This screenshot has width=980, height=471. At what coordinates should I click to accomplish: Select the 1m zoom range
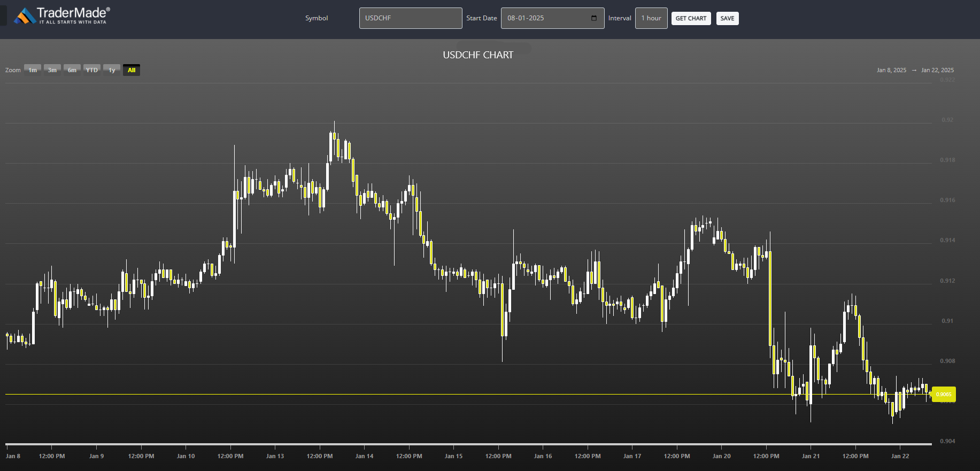(x=33, y=70)
